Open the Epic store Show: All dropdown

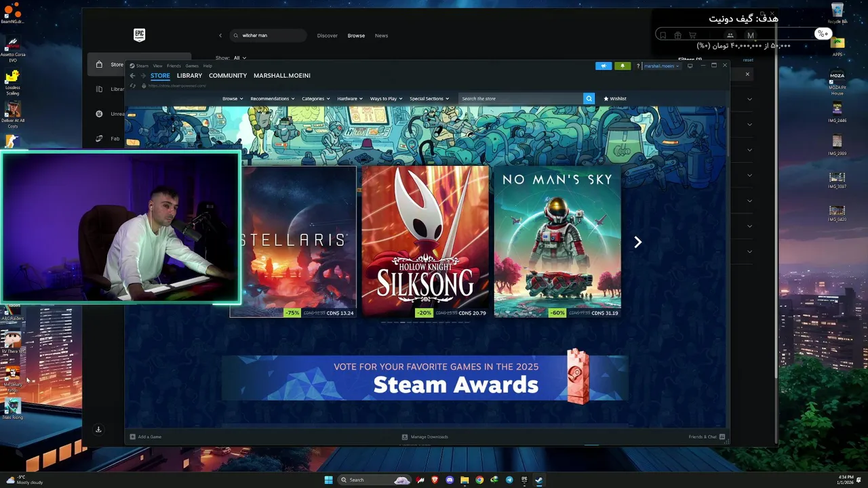coord(239,58)
